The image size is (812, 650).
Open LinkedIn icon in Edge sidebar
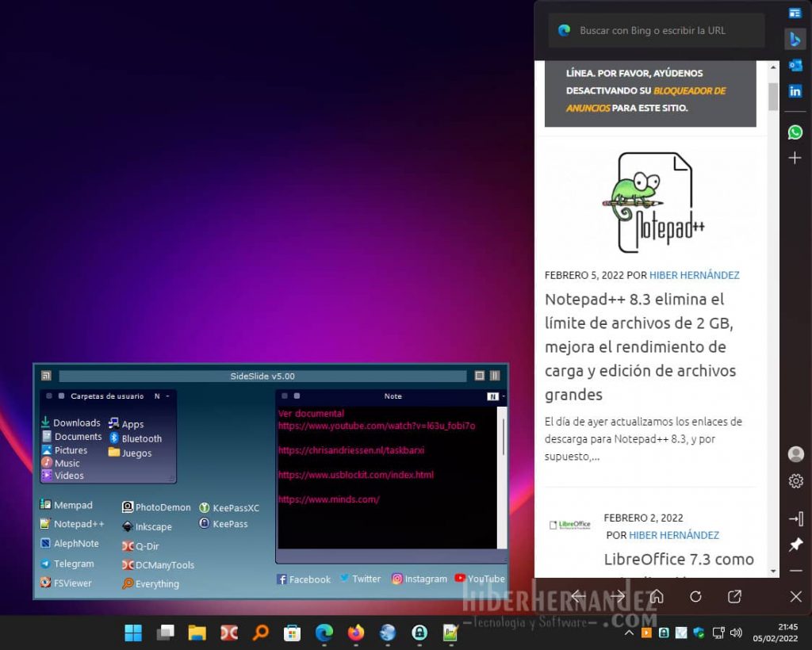point(795,91)
